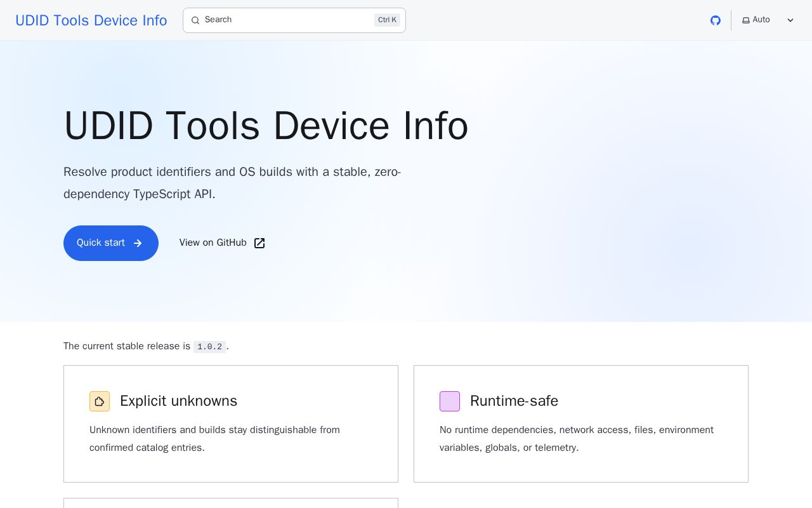Click the 'Resolve product identifiers' tagline
812x508 pixels.
(232, 183)
